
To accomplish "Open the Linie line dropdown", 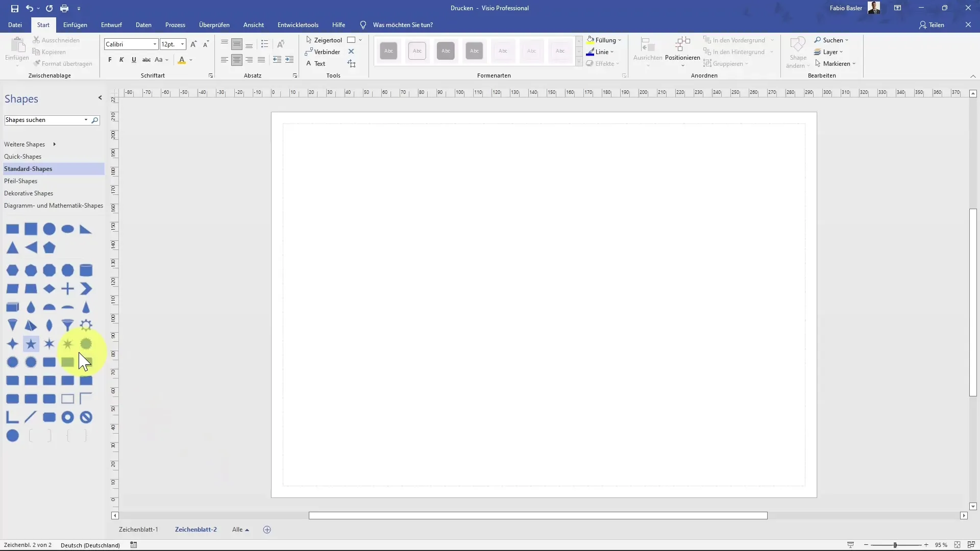I will point(600,52).
